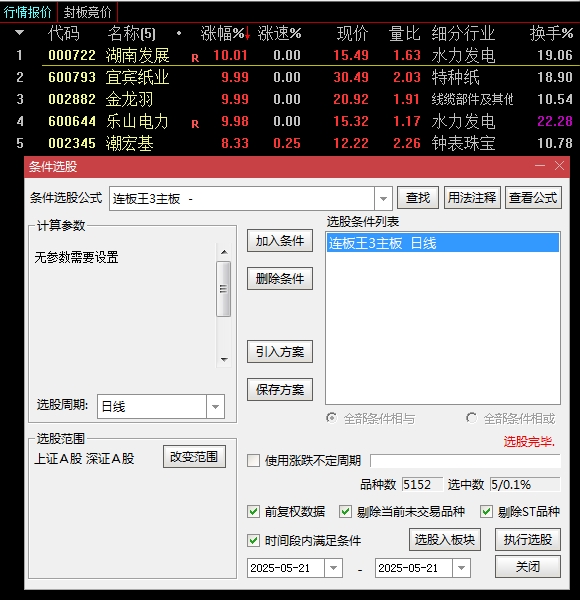Image resolution: width=580 pixels, height=600 pixels.
Task: Expand the 条件选股公式 dropdown
Action: 383,199
